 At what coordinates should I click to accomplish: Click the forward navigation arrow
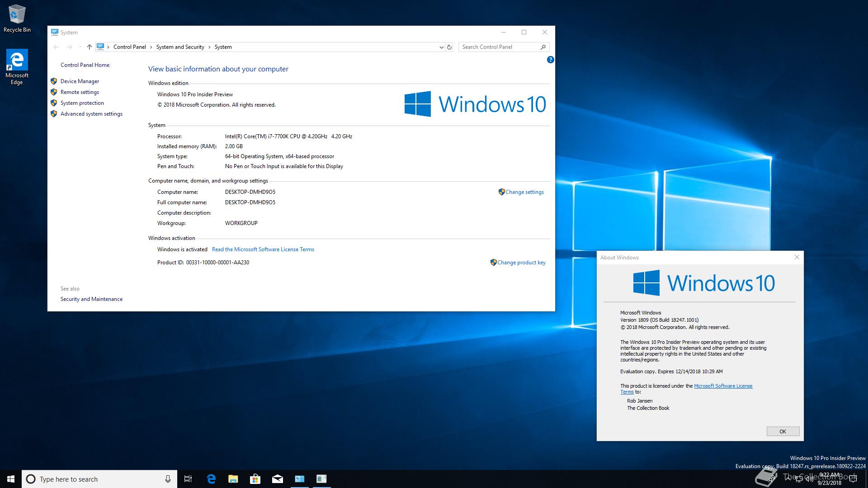(69, 47)
